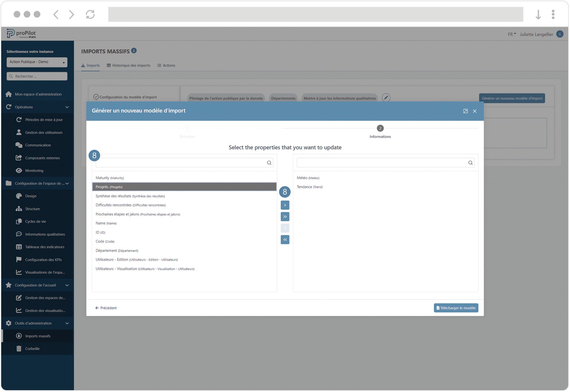Screen dimensions: 570x392
Task: Click the info icon next to Imports Massifs
Action: 134,51
